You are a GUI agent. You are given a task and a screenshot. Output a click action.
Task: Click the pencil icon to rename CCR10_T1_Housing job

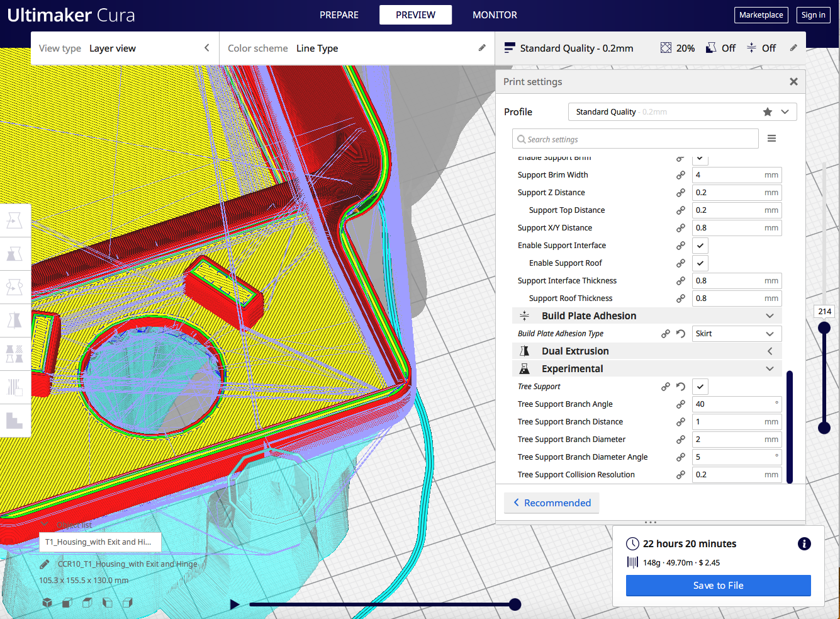pyautogui.click(x=44, y=564)
